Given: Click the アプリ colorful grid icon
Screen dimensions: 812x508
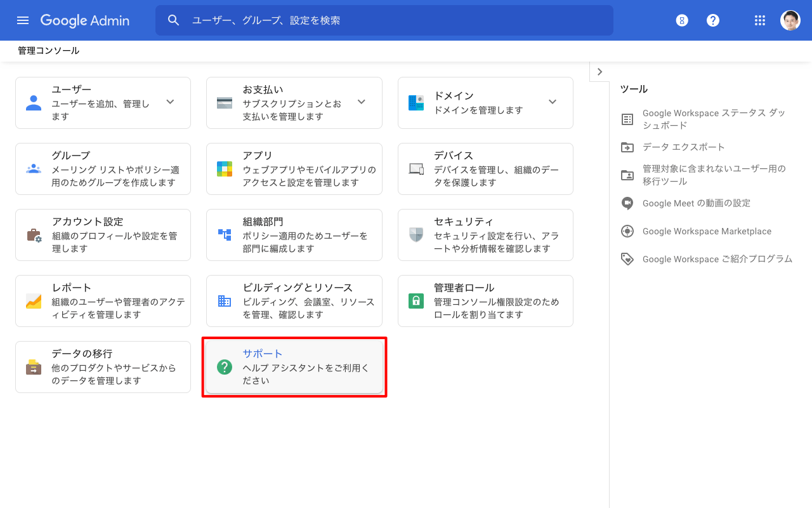Looking at the screenshot, I should click(x=225, y=169).
